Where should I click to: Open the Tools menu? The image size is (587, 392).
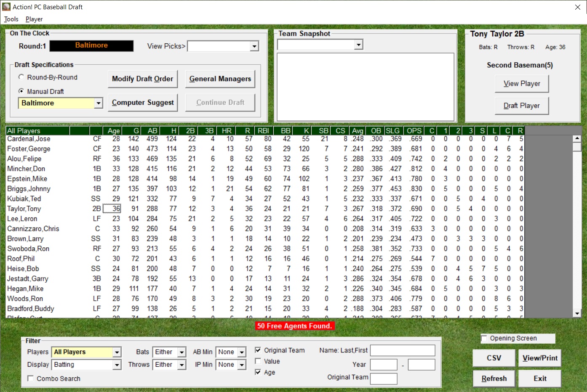[11, 19]
